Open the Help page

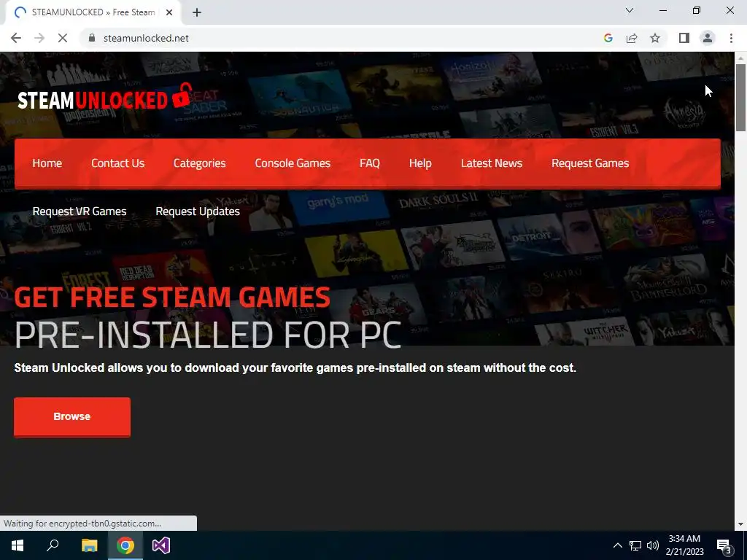point(420,163)
